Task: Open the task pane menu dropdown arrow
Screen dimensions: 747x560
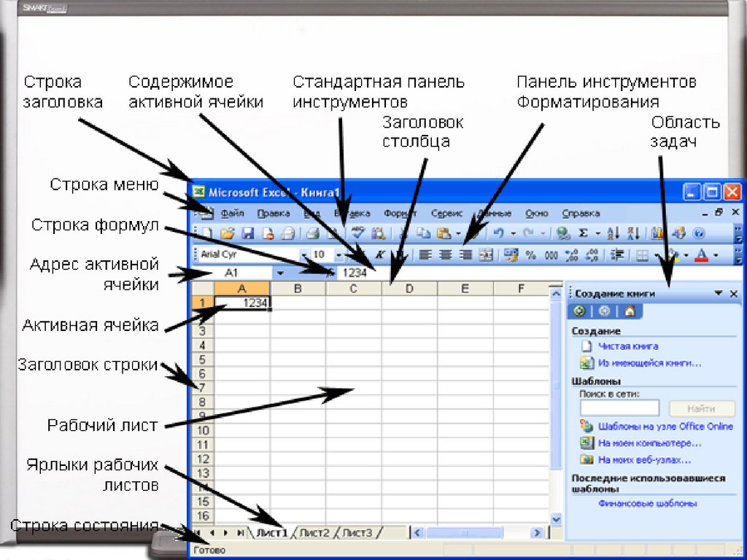Action: (x=719, y=293)
